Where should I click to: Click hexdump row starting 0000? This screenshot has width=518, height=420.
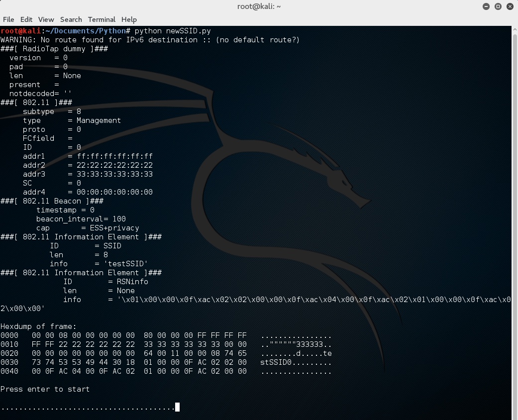point(166,335)
